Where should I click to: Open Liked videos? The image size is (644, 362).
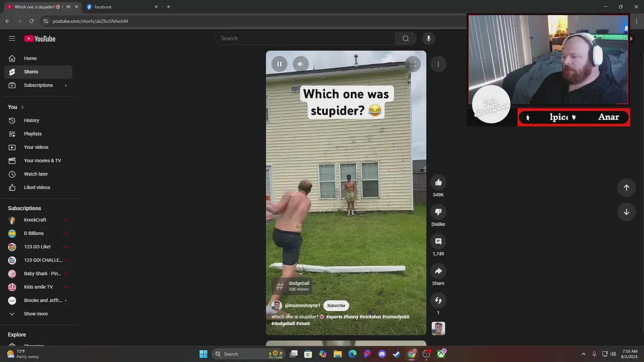38,188
